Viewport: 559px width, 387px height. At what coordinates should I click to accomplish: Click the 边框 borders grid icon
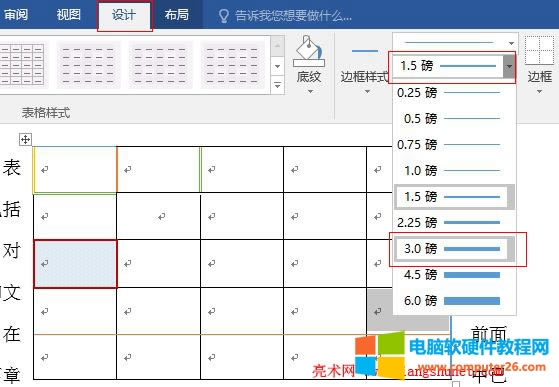click(x=539, y=50)
